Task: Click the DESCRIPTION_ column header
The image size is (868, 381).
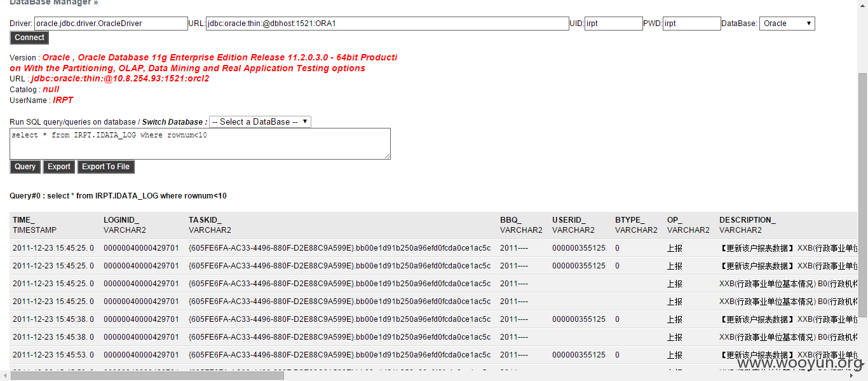Action: (747, 220)
